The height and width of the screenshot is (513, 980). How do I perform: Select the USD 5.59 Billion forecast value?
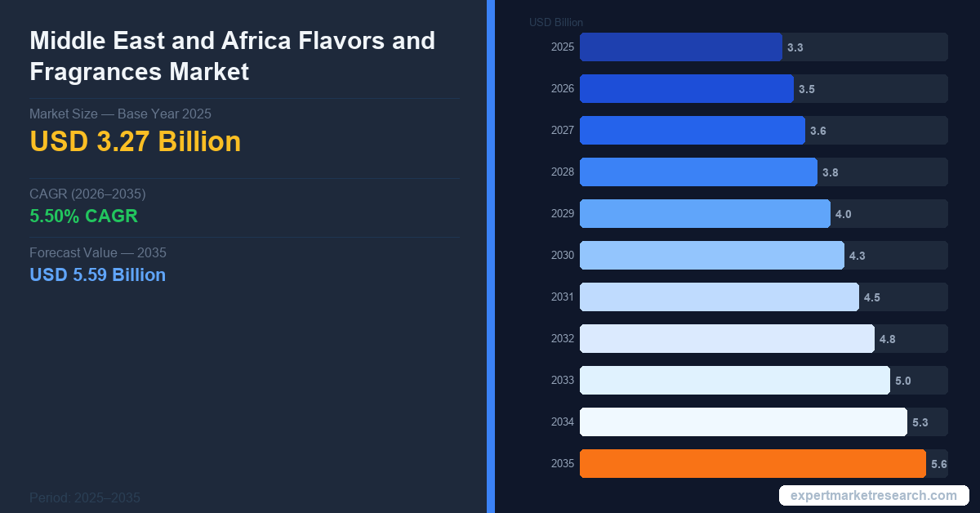click(x=97, y=274)
